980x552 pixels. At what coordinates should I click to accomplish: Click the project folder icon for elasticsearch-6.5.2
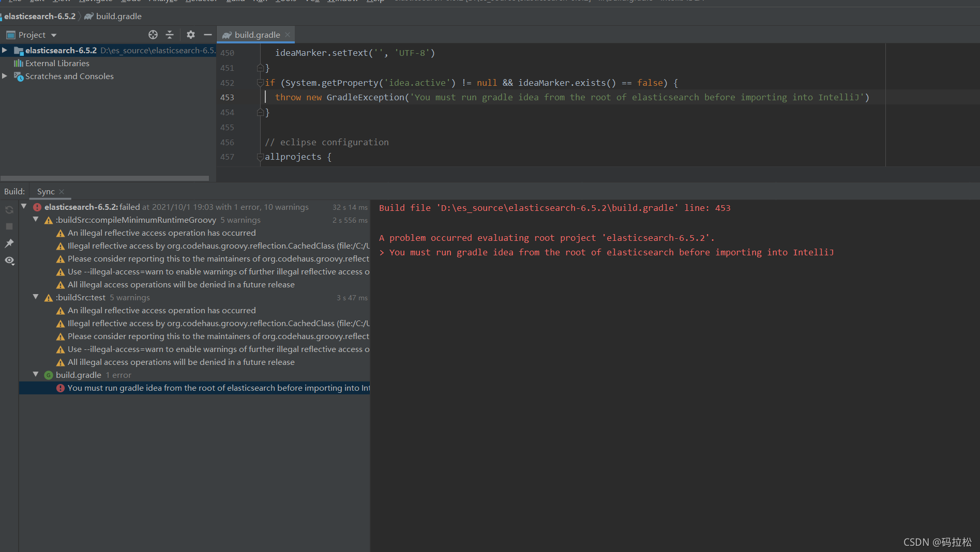[x=19, y=50]
